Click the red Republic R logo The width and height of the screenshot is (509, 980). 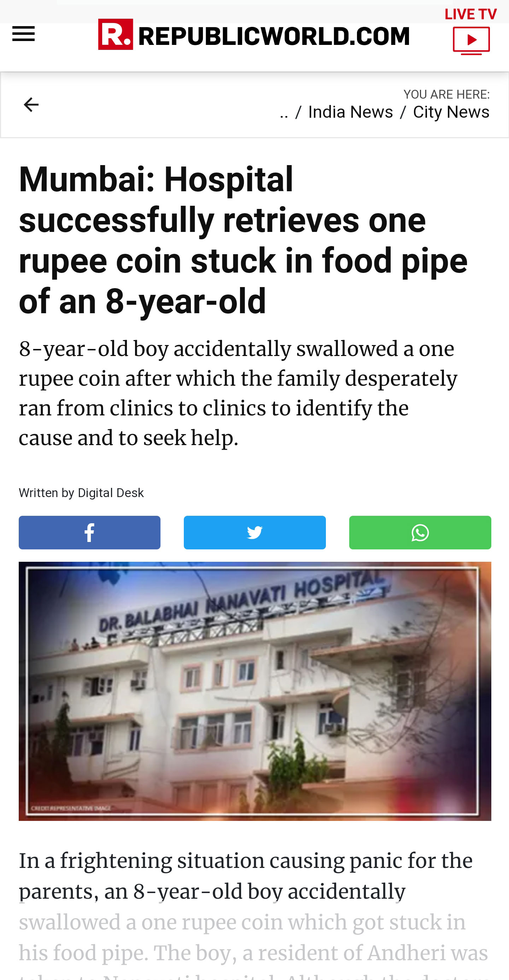coord(116,34)
